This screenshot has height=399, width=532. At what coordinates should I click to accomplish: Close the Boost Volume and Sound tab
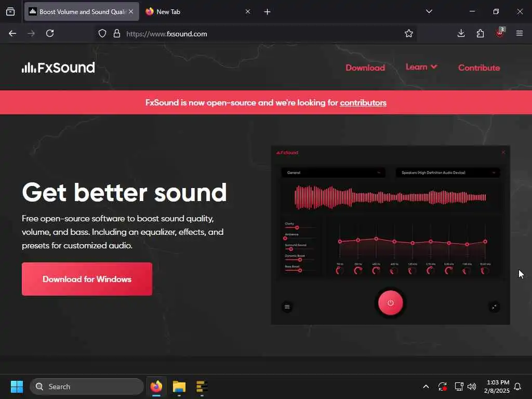(131, 12)
